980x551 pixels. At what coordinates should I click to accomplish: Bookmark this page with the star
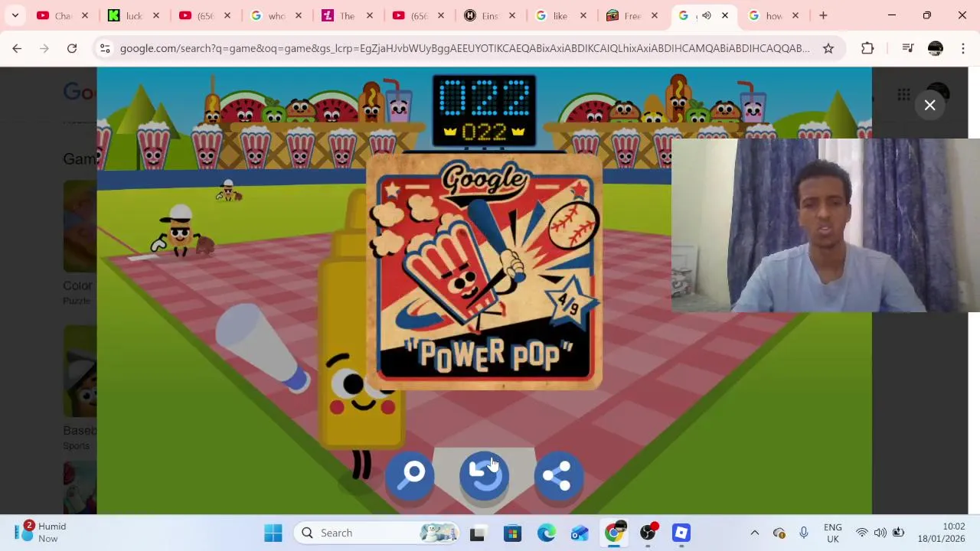coord(828,48)
